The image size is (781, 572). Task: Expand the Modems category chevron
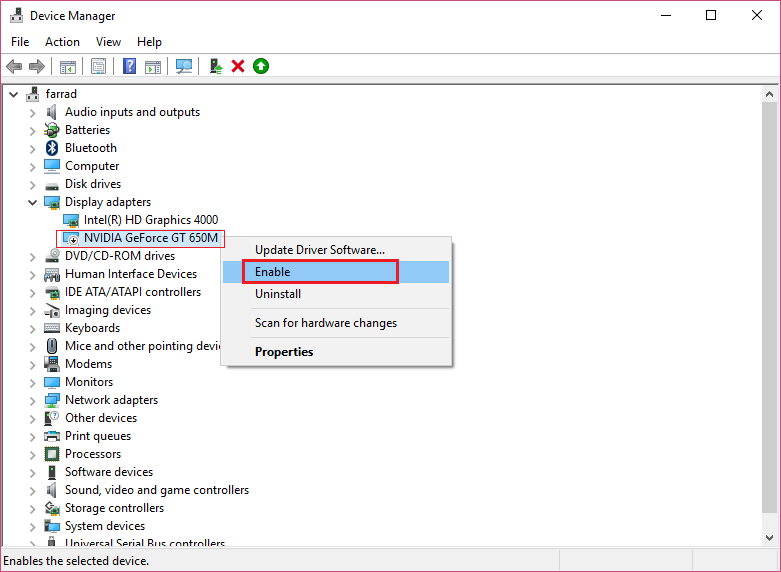[33, 365]
